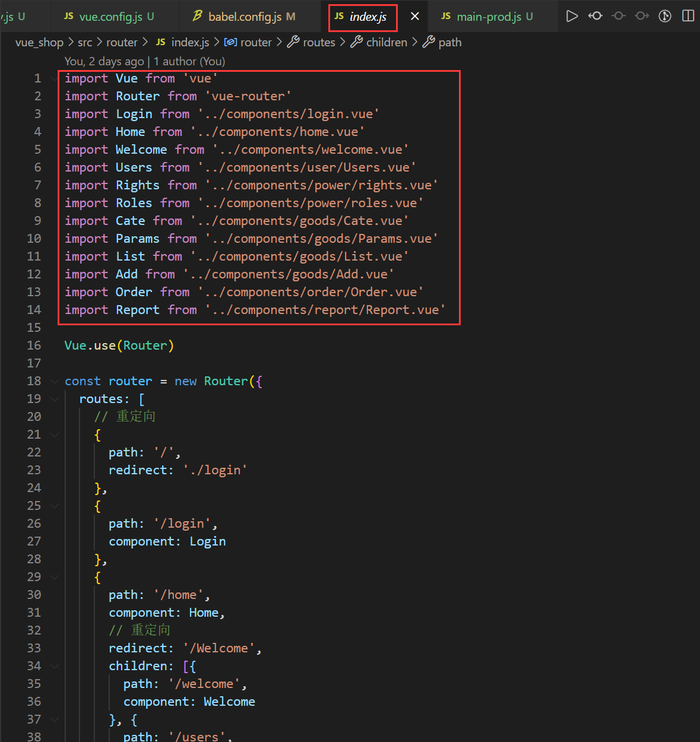Viewport: 700px width, 742px height.
Task: Click '../components/home.vue' import path
Action: (x=277, y=132)
